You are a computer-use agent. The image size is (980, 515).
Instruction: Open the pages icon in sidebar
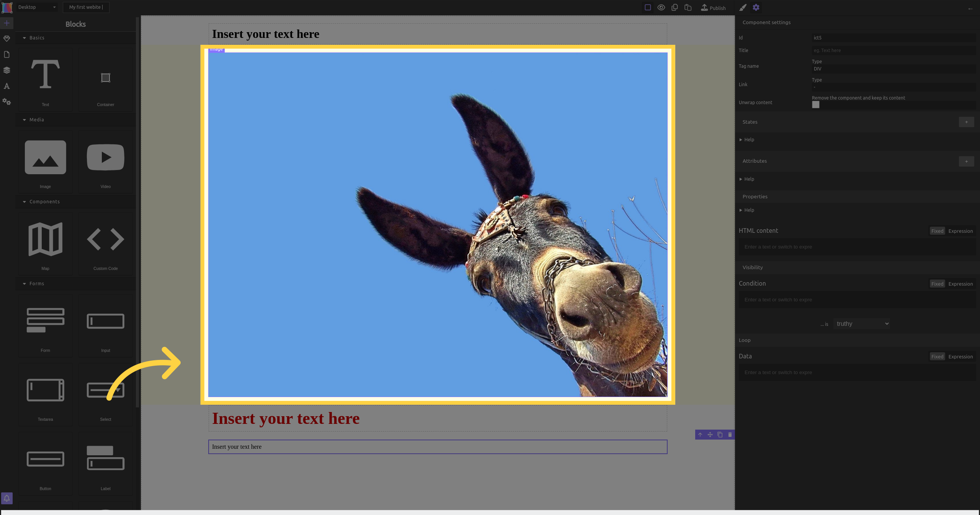tap(7, 54)
